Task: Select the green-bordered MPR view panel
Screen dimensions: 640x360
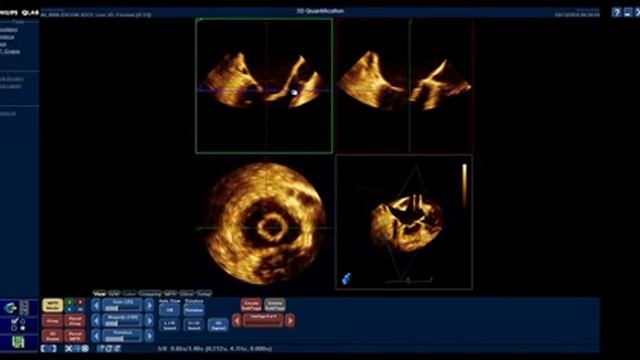Action: (x=264, y=86)
